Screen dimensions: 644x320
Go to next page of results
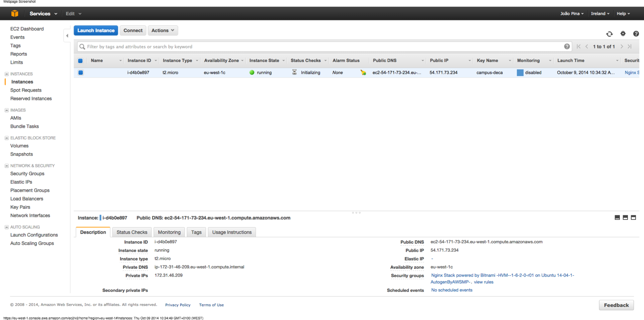tap(622, 47)
